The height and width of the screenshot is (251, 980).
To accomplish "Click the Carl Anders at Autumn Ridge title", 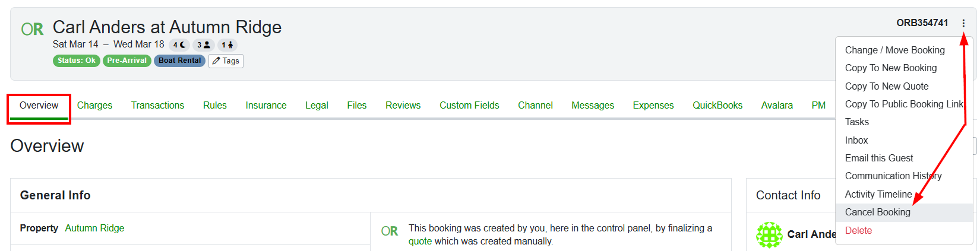I will (x=167, y=27).
